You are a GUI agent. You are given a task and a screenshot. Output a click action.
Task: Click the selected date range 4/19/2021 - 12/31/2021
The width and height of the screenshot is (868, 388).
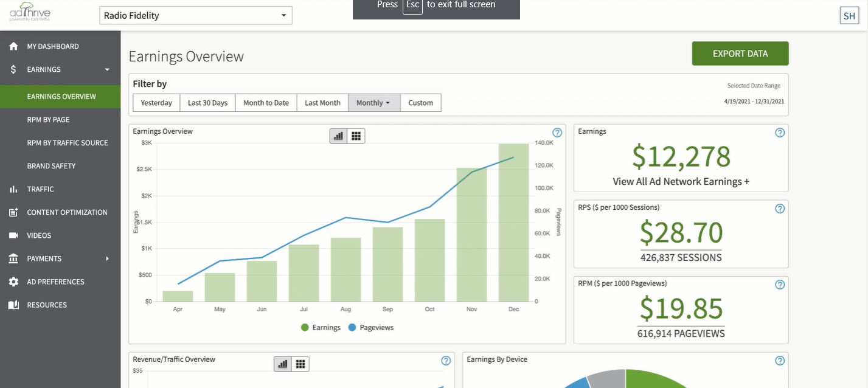pos(754,102)
